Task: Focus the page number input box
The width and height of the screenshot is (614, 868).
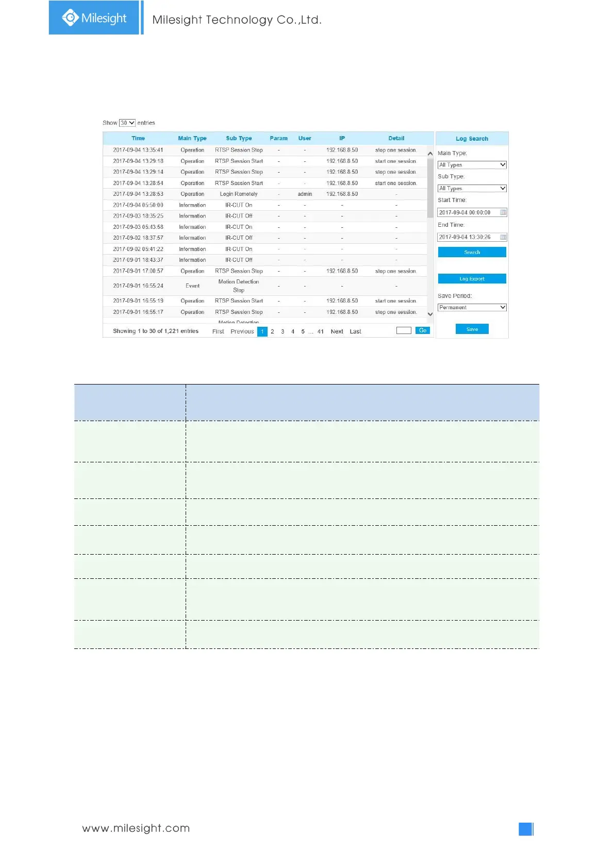Action: [x=404, y=330]
